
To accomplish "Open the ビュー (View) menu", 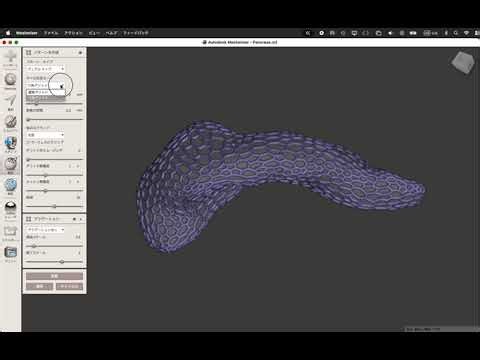I will pyautogui.click(x=94, y=33).
